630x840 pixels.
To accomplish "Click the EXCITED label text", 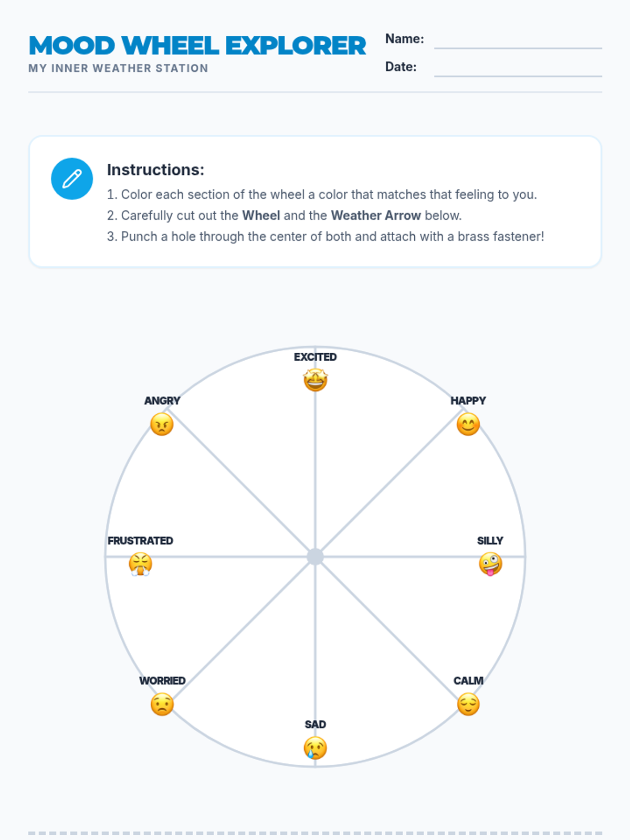I will tap(316, 357).
